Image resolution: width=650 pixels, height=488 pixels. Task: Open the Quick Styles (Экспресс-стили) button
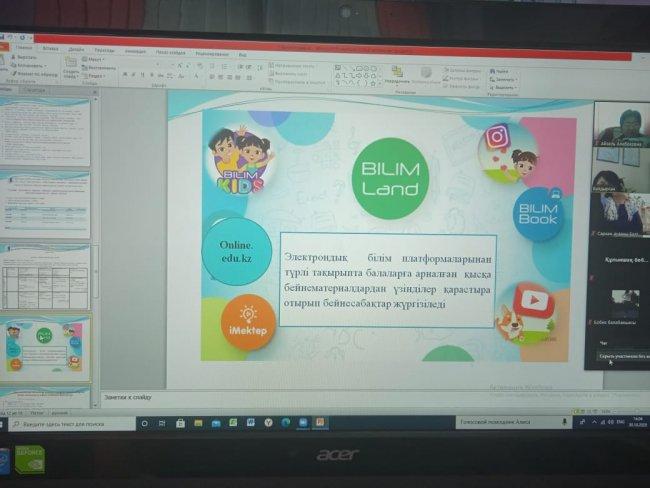[x=426, y=76]
